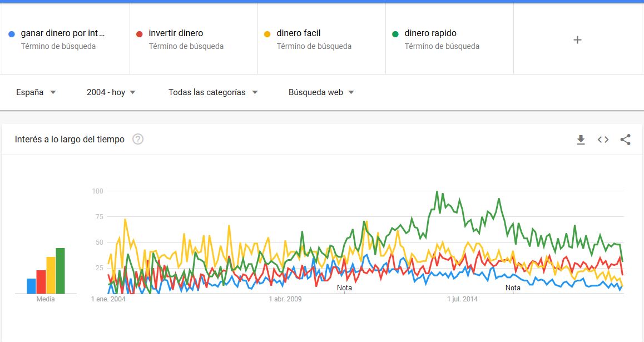Open Todas las categorías dropdown
The height and width of the screenshot is (342, 644).
coord(213,92)
